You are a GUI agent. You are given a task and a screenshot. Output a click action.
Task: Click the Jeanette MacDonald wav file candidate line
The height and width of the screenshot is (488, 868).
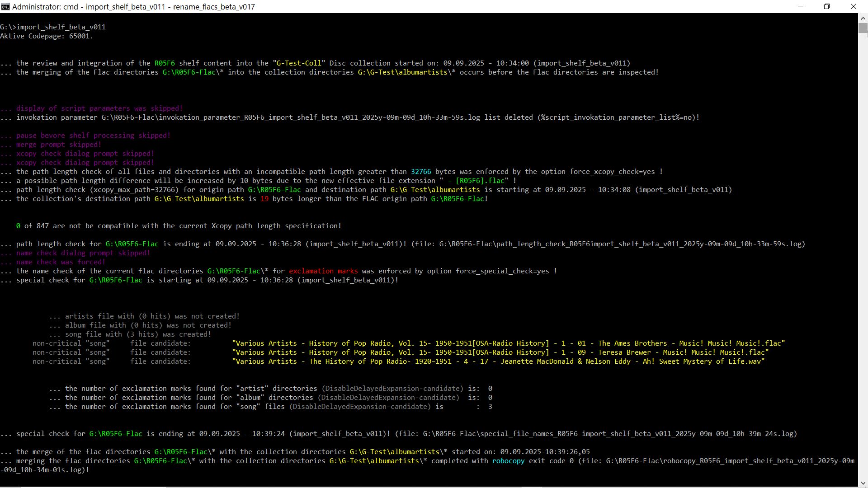coord(498,361)
